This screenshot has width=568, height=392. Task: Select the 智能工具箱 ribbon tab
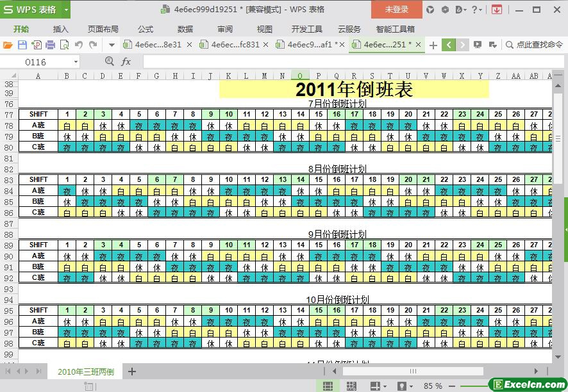point(395,29)
